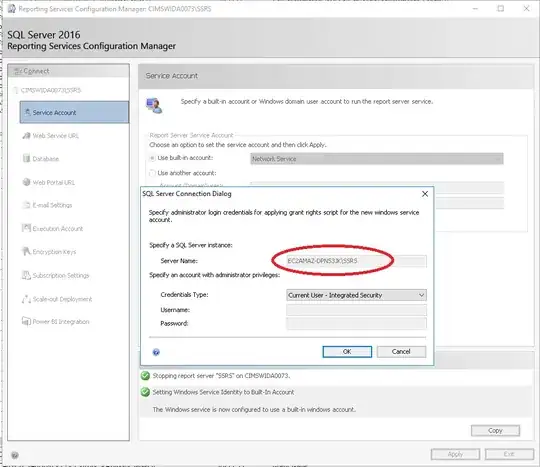This screenshot has width=540, height=467.
Task: Click the Copy button under results
Action: (x=495, y=430)
